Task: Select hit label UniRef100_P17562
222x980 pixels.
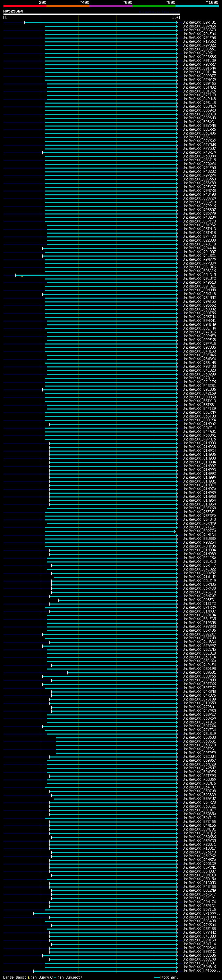Action: coord(199,41)
